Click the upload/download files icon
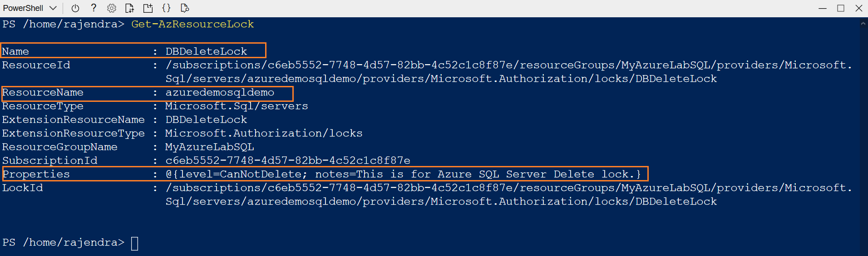Viewport: 868px width, 256px height. pos(130,8)
